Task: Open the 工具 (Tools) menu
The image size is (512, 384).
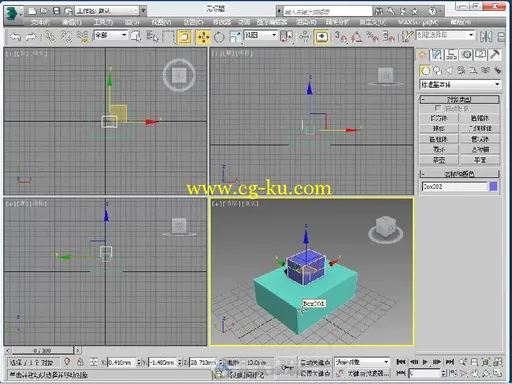Action: (103, 22)
